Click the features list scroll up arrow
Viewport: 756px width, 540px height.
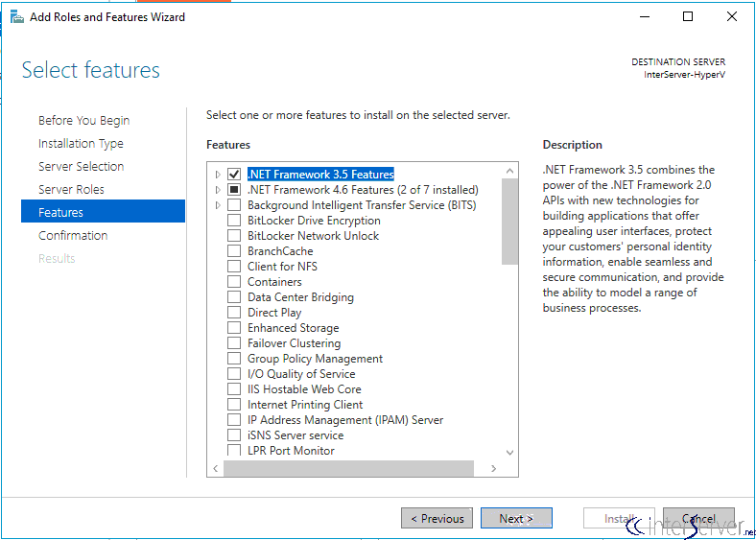[509, 171]
